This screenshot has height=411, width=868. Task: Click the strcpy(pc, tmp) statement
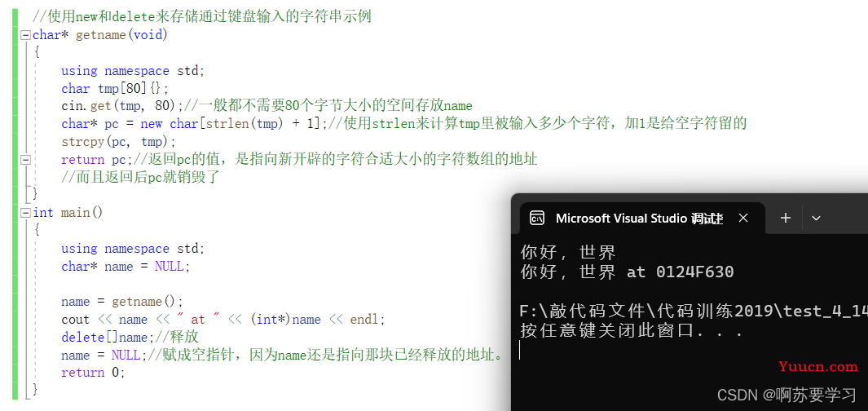click(x=118, y=142)
